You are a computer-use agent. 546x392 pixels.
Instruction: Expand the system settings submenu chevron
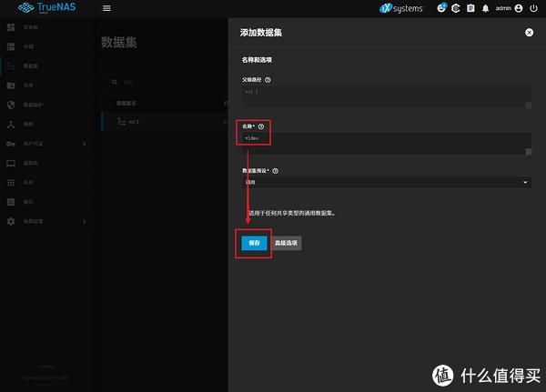click(84, 221)
